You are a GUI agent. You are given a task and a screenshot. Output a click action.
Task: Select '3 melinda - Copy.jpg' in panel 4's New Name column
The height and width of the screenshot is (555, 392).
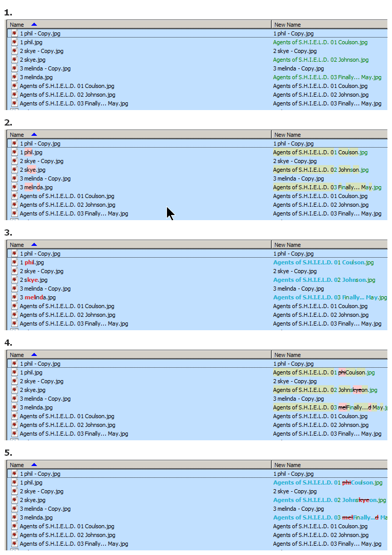[x=298, y=399]
